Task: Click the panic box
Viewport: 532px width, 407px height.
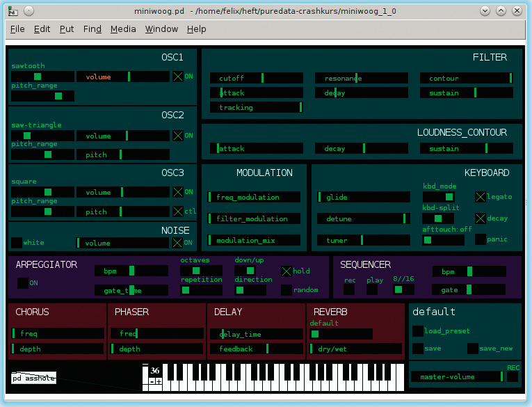Action: click(x=481, y=239)
